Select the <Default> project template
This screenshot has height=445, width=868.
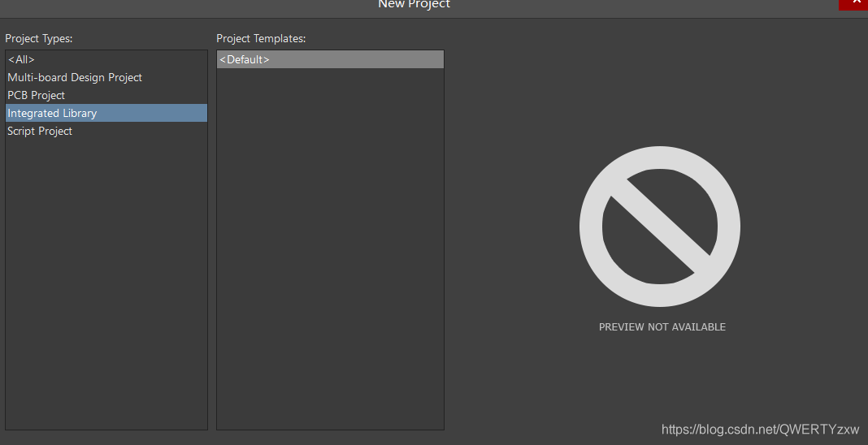point(330,59)
